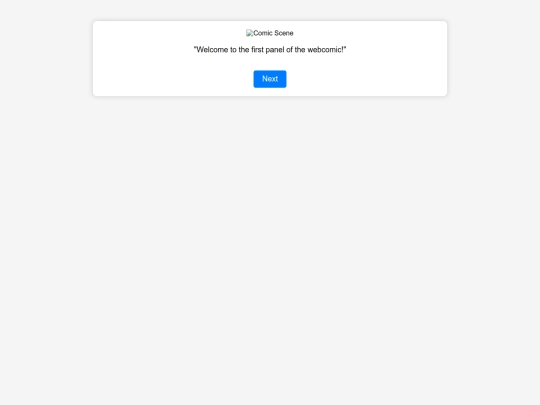Click the missing Comic Scene image placeholder
Screen dimensions: 540x405
coord(270,33)
